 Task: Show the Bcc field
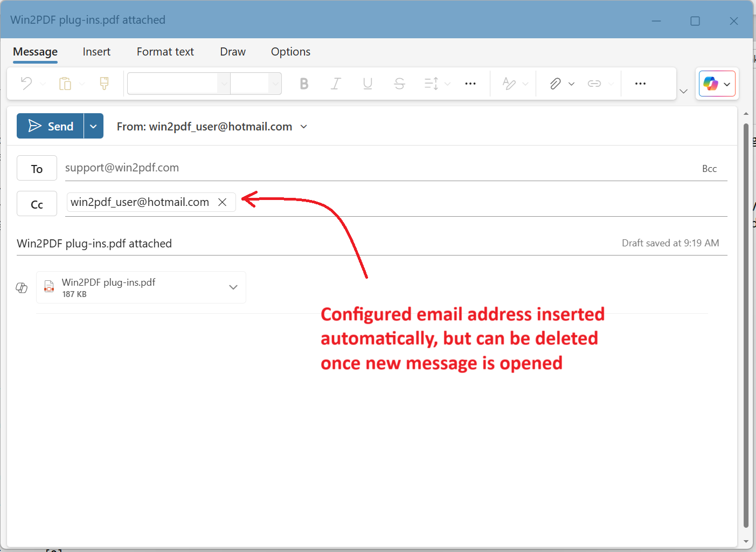pos(709,169)
